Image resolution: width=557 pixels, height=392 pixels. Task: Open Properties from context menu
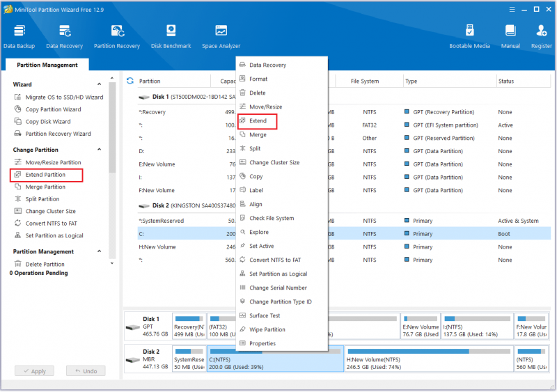click(x=282, y=343)
